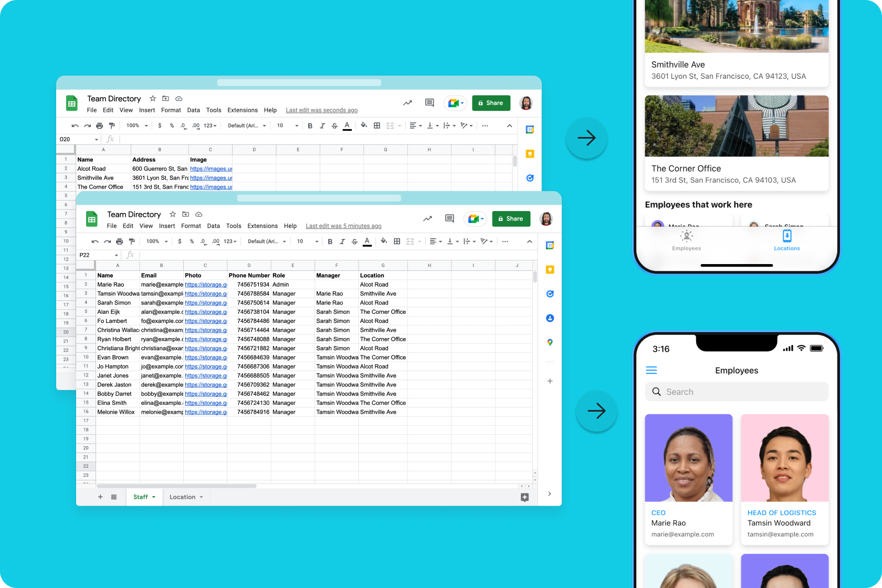
Task: Tap the hamburger menu on the Employees screen
Action: coord(651,370)
